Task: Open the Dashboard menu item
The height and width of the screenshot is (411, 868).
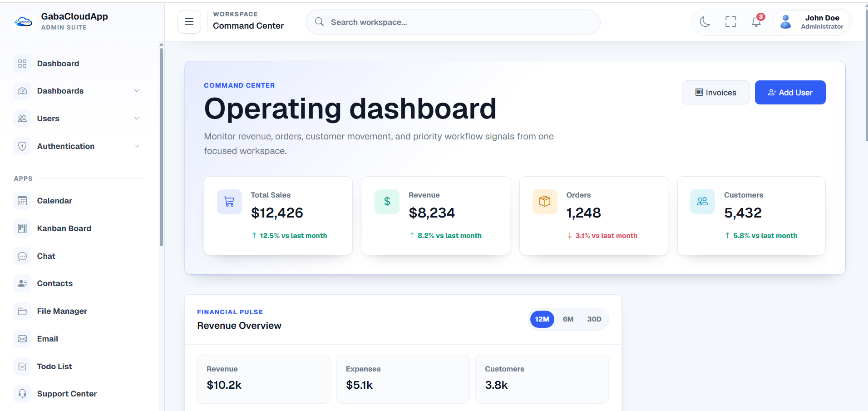Action: coord(79,64)
